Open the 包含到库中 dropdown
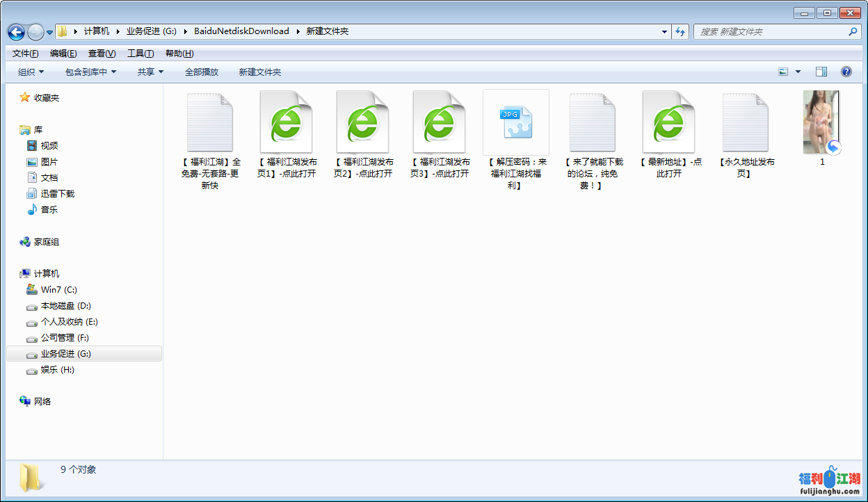 90,72
